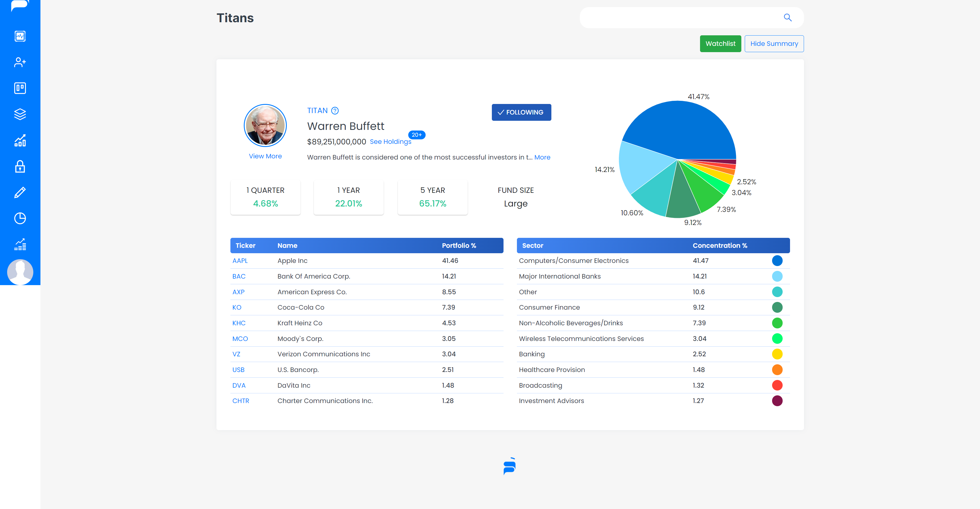The image size is (980, 509).
Task: Open the stacked layers sidebar icon
Action: coord(20,114)
